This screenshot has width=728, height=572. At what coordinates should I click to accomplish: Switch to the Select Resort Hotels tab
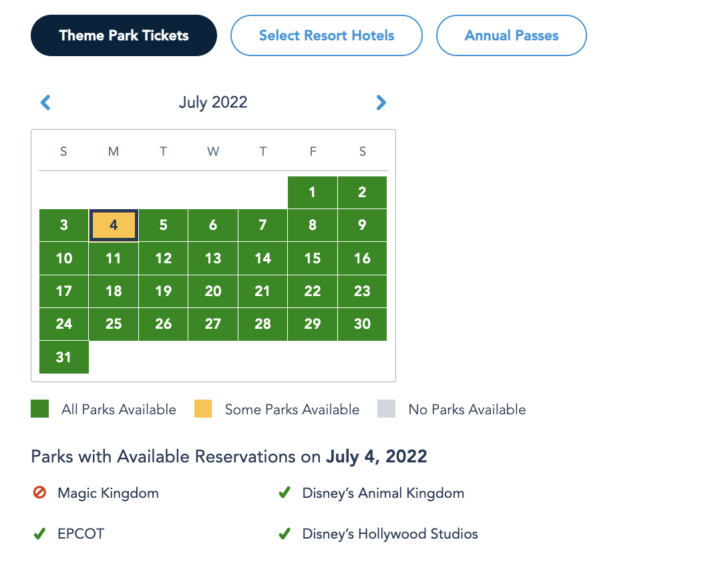[x=327, y=35]
